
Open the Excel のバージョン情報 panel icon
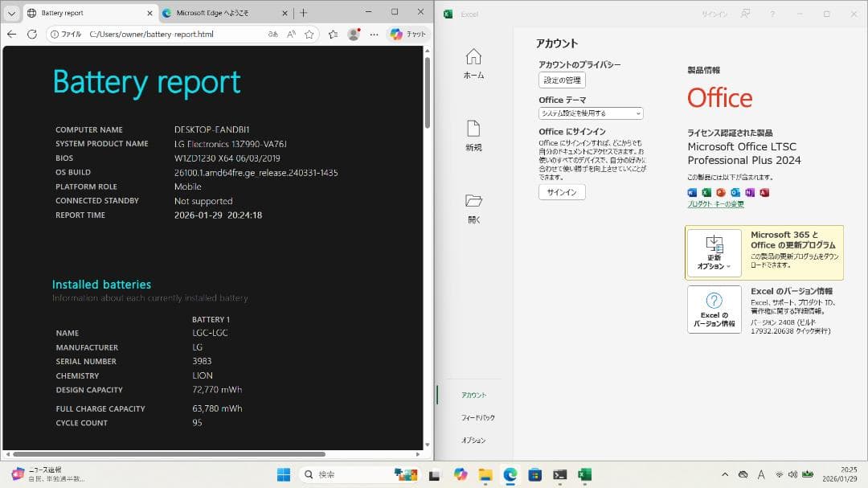pyautogui.click(x=714, y=309)
